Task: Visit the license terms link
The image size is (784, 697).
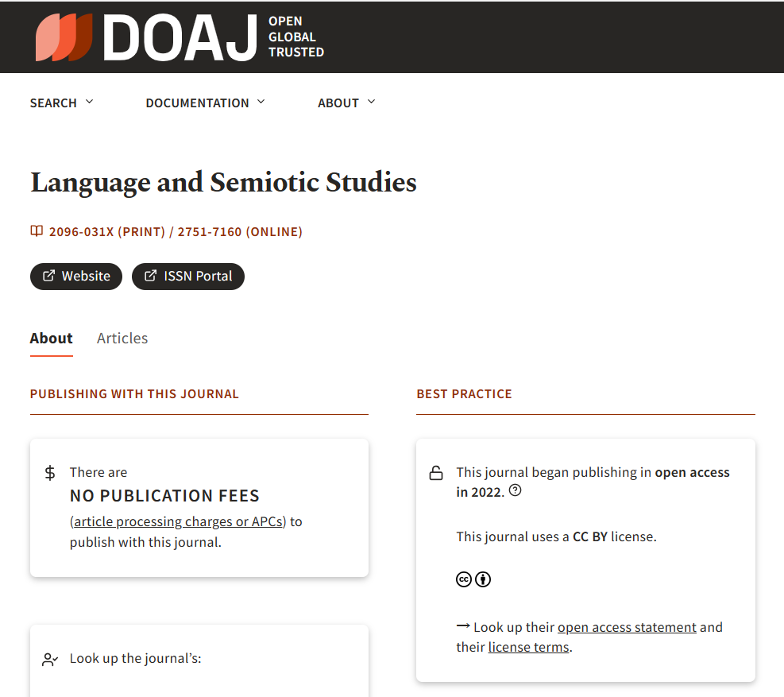Action: pos(528,647)
